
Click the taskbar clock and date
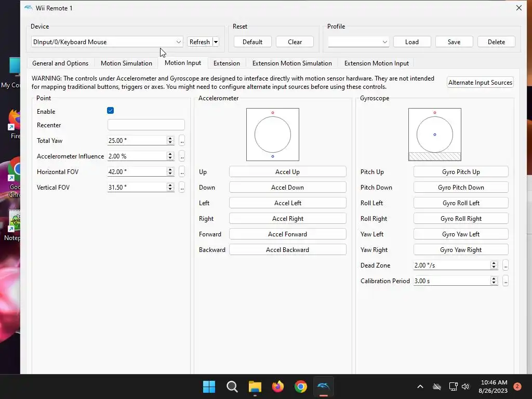tap(494, 387)
